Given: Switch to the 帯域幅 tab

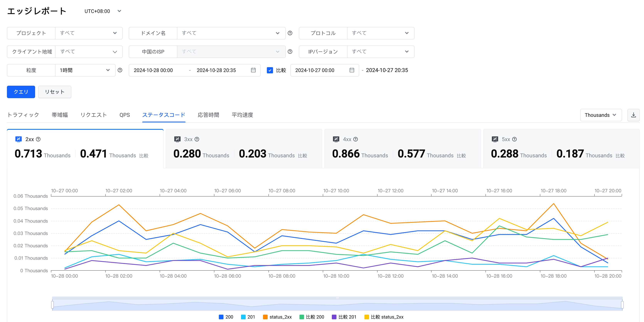Looking at the screenshot, I should coord(60,115).
